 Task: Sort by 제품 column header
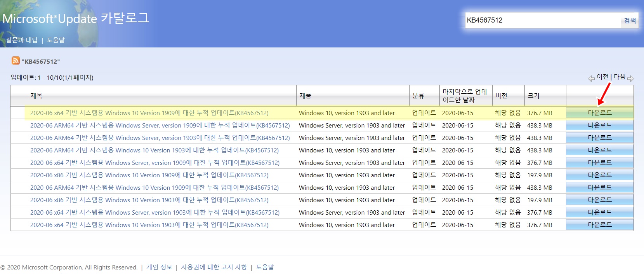[x=305, y=96]
